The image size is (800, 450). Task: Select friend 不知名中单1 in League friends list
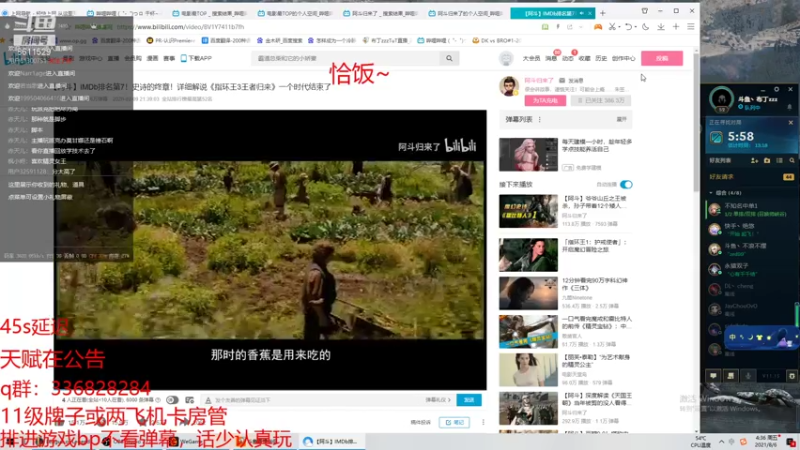click(x=751, y=209)
